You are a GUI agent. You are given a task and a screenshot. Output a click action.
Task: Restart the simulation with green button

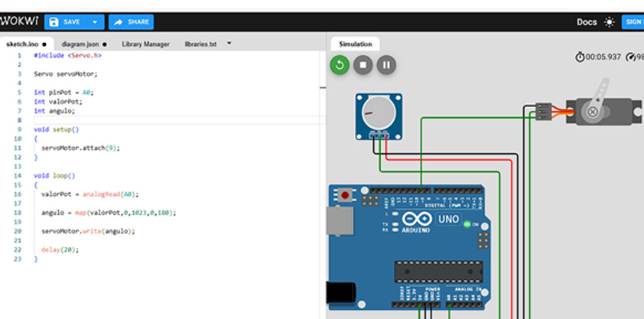tap(340, 65)
